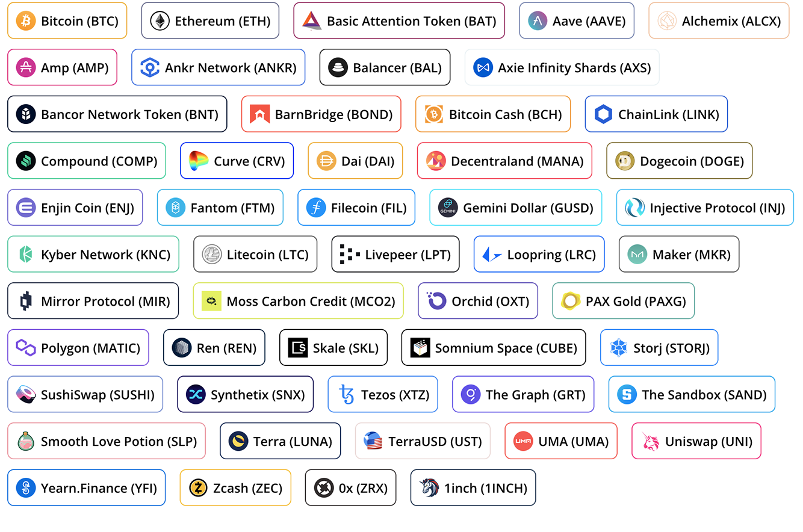Click the ChainLink blue hexagon icon

point(603,114)
